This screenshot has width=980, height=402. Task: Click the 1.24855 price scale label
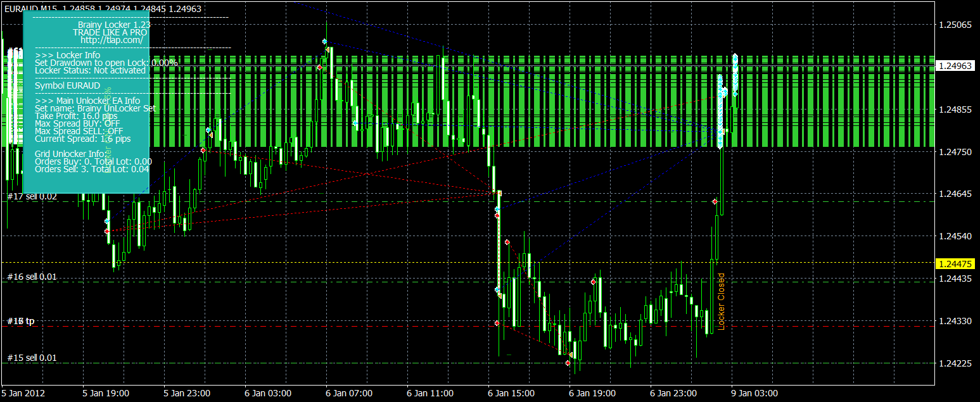pyautogui.click(x=955, y=110)
